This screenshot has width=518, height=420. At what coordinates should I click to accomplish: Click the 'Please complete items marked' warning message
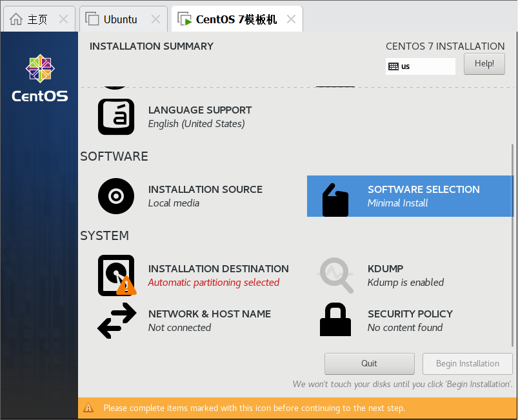click(254, 408)
